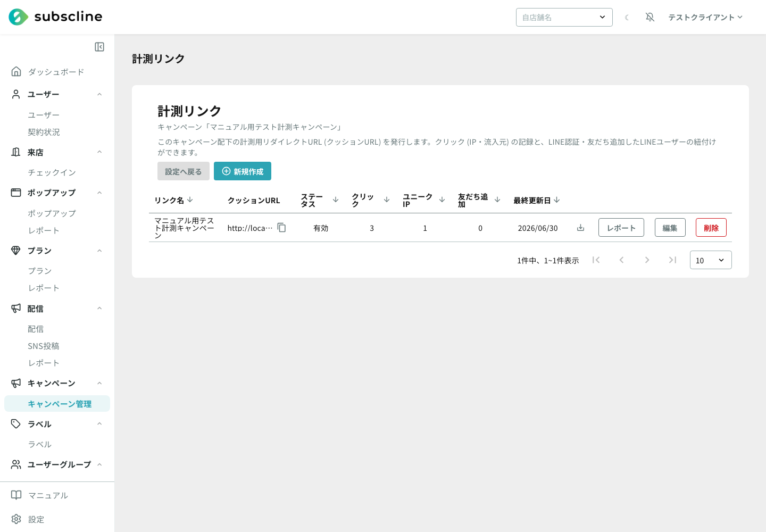Screen dimensions: 766x532
Task: Click the red 削除 button
Action: [x=711, y=228]
